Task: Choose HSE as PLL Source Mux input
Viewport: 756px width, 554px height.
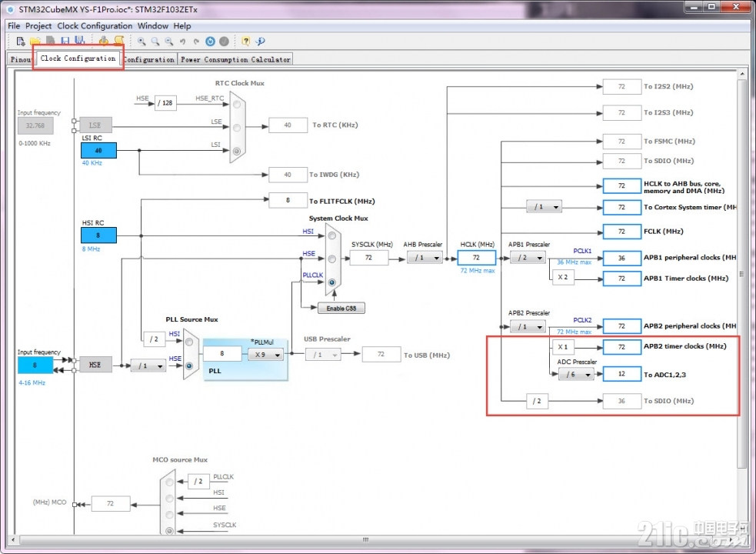Action: tap(189, 365)
